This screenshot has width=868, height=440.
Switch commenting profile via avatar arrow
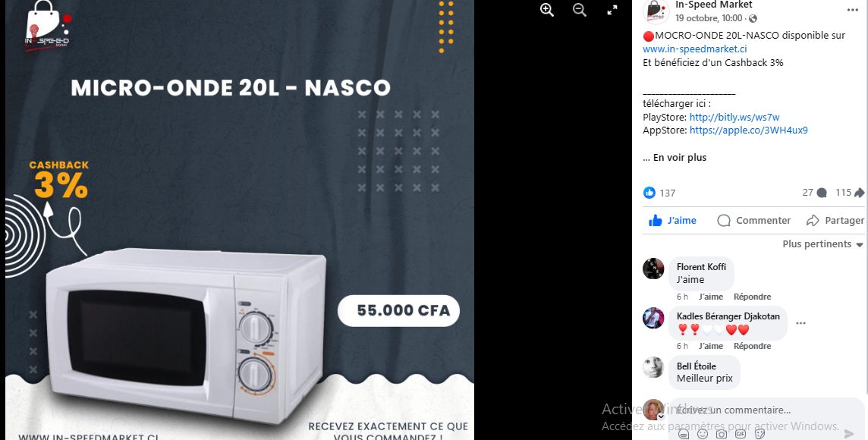pos(660,416)
